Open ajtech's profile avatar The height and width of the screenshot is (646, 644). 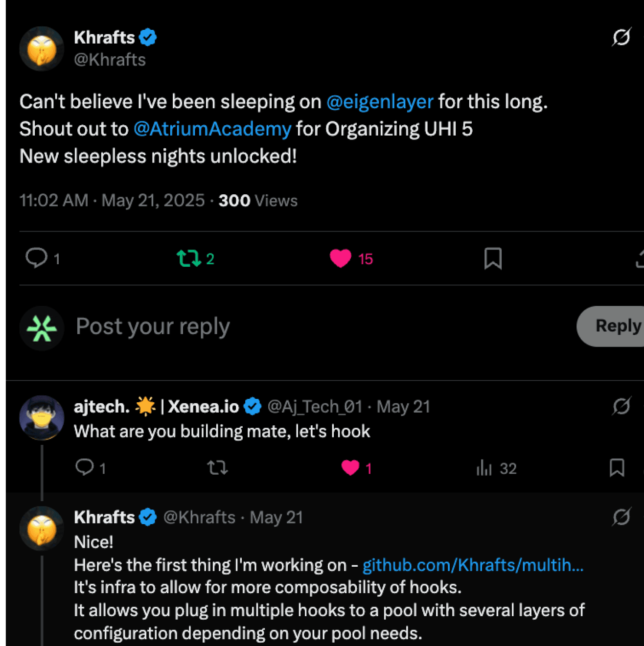click(x=42, y=417)
